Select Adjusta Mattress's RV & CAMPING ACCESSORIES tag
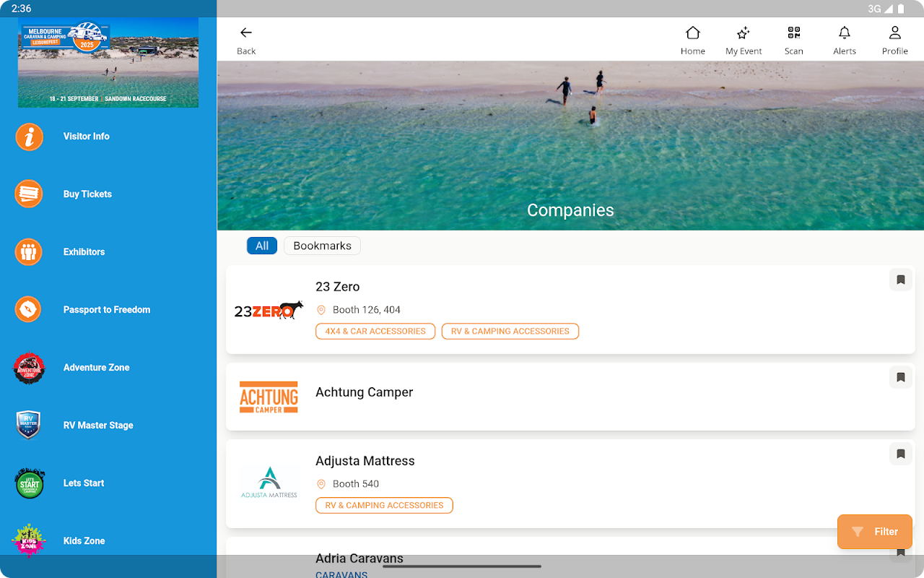The width and height of the screenshot is (924, 578). point(384,506)
